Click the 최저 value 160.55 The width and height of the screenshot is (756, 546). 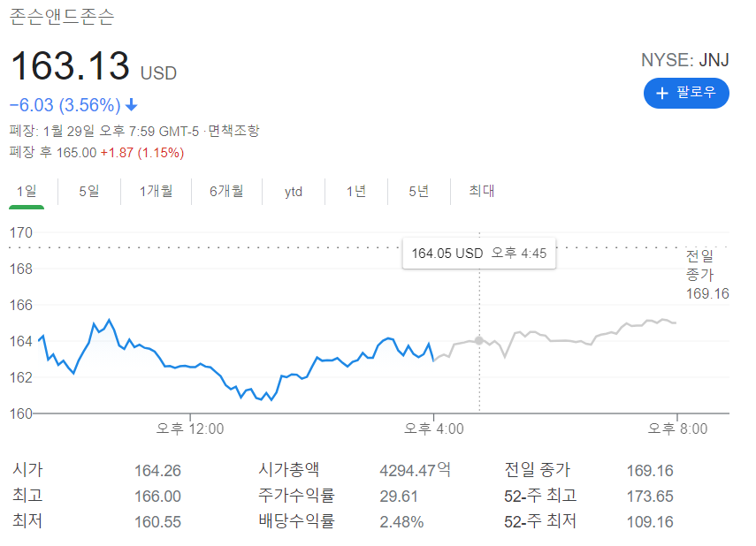(157, 521)
